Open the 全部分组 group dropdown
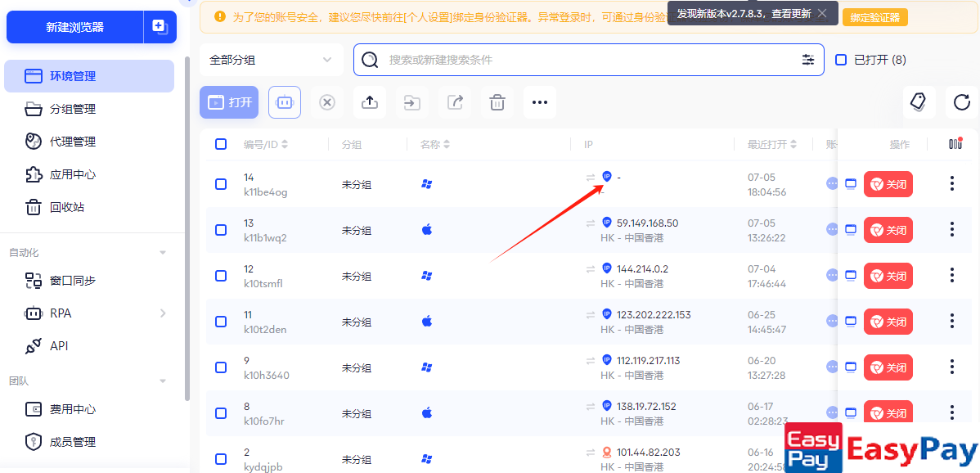Viewport: 980px width, 473px height. click(271, 60)
